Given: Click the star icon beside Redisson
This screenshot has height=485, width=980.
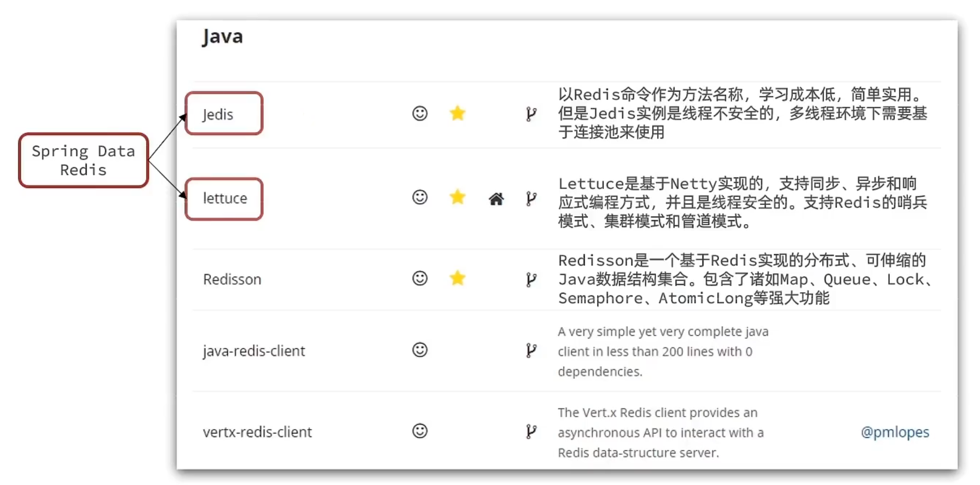Looking at the screenshot, I should tap(458, 279).
